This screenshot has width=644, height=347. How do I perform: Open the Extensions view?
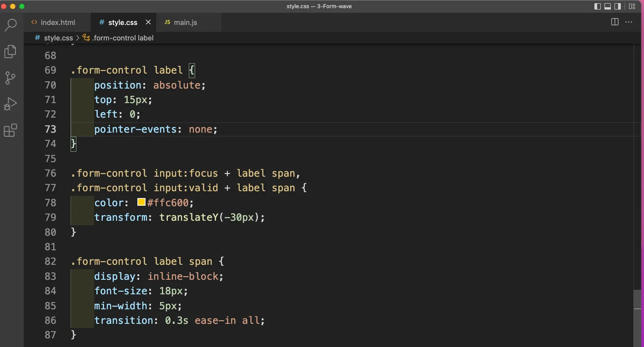(x=10, y=130)
